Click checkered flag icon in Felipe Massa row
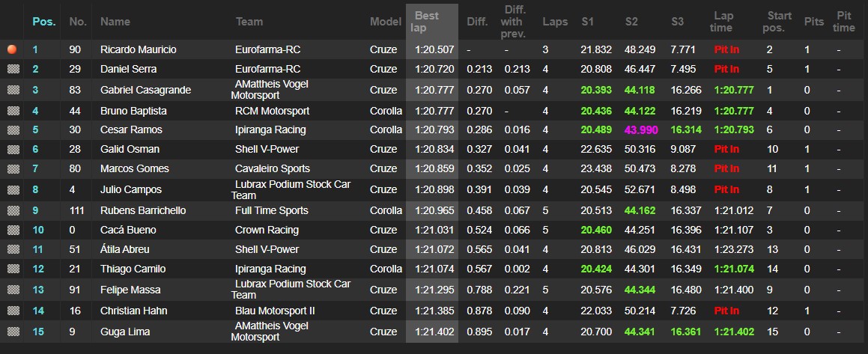The width and height of the screenshot is (868, 354). click(11, 290)
